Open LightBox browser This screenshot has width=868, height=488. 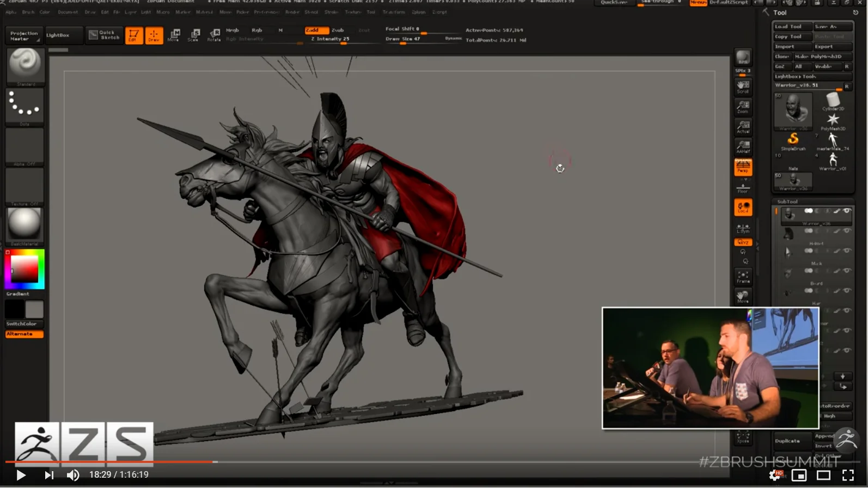(x=64, y=35)
